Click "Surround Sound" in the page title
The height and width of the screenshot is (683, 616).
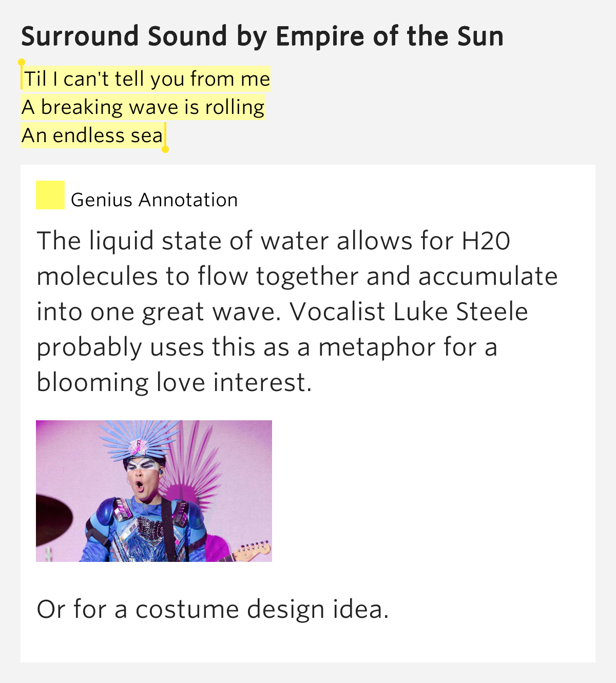pyautogui.click(x=124, y=36)
